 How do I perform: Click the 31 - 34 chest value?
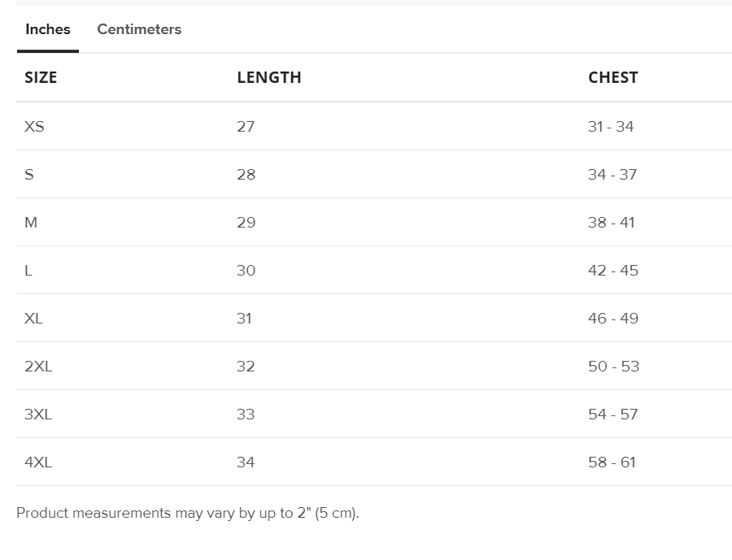pyautogui.click(x=611, y=127)
